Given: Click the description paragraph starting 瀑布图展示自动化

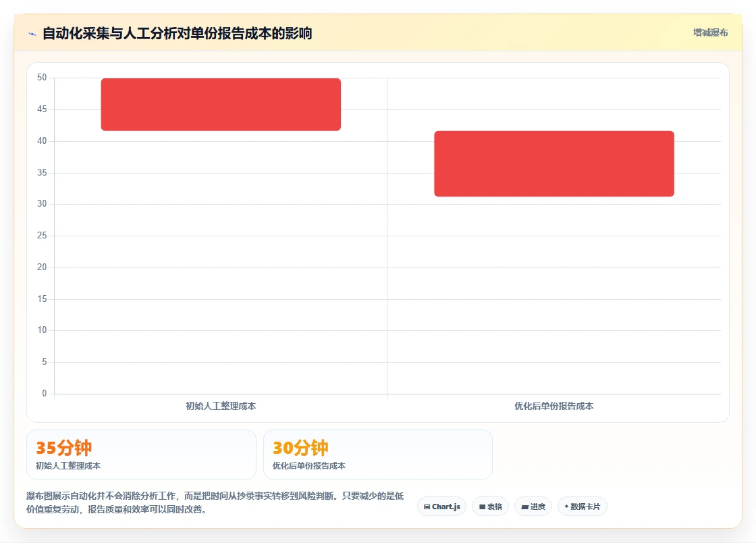Looking at the screenshot, I should [x=215, y=502].
